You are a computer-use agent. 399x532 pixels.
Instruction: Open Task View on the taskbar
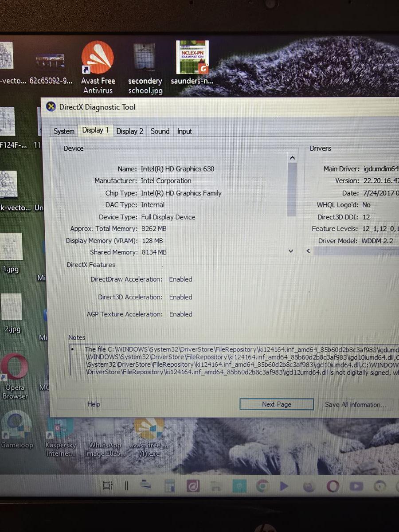click(107, 486)
